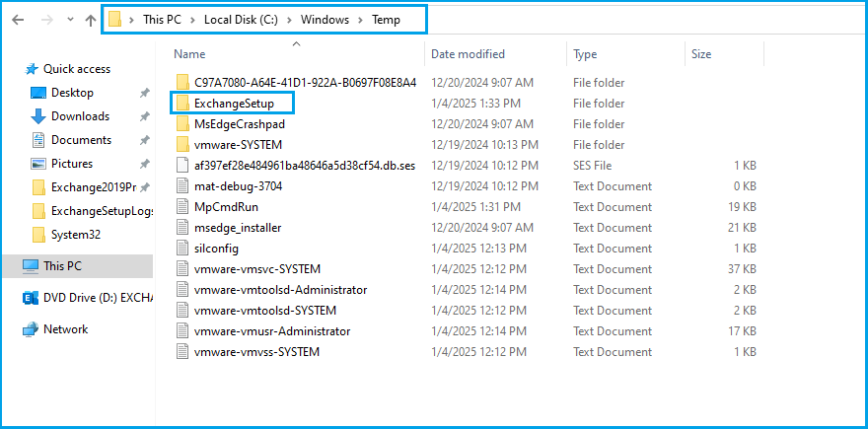Select the DVD Drive (D:) icon

[31, 298]
